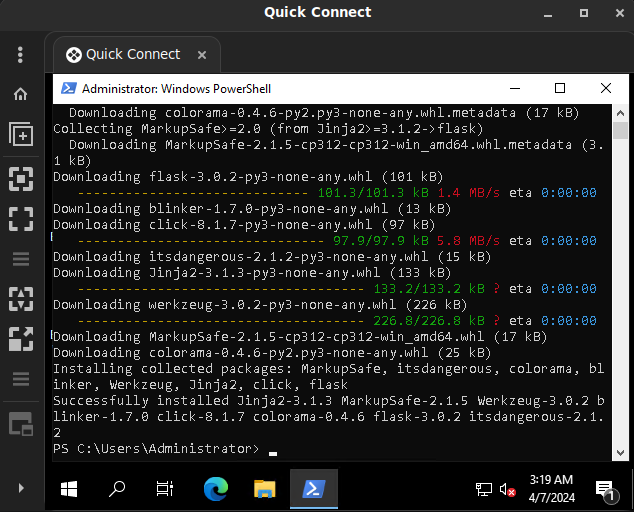
Task: Expand the sidebar with the bottom arrow
Action: (21, 488)
